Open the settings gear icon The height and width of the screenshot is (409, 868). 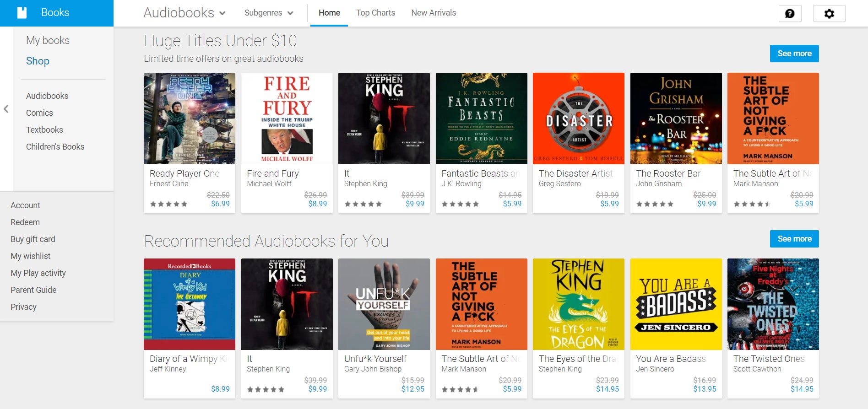coord(829,14)
